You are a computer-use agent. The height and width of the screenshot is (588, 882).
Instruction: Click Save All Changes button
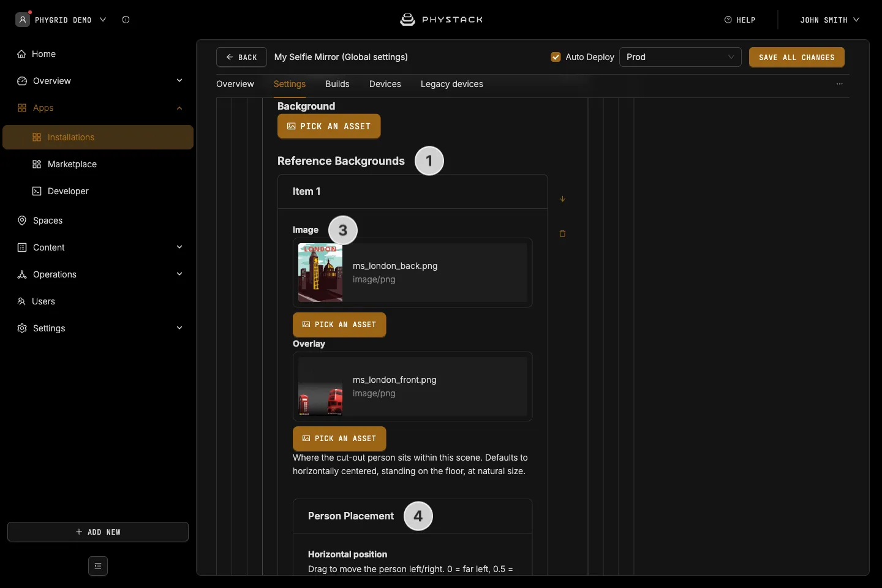[797, 57]
